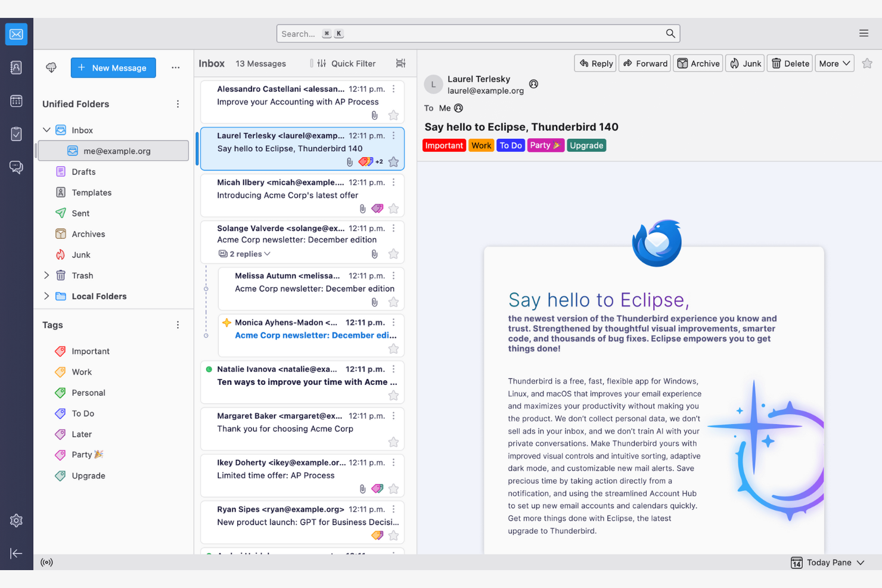Open message list display options

[400, 63]
